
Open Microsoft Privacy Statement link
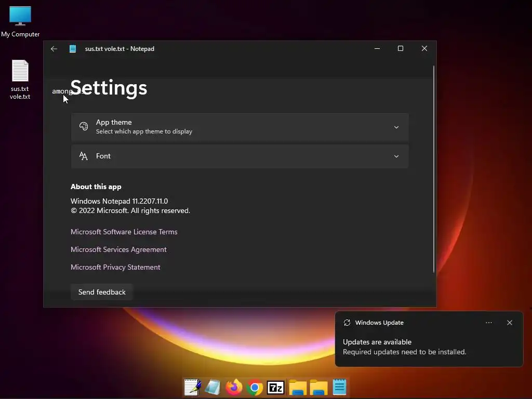click(115, 267)
